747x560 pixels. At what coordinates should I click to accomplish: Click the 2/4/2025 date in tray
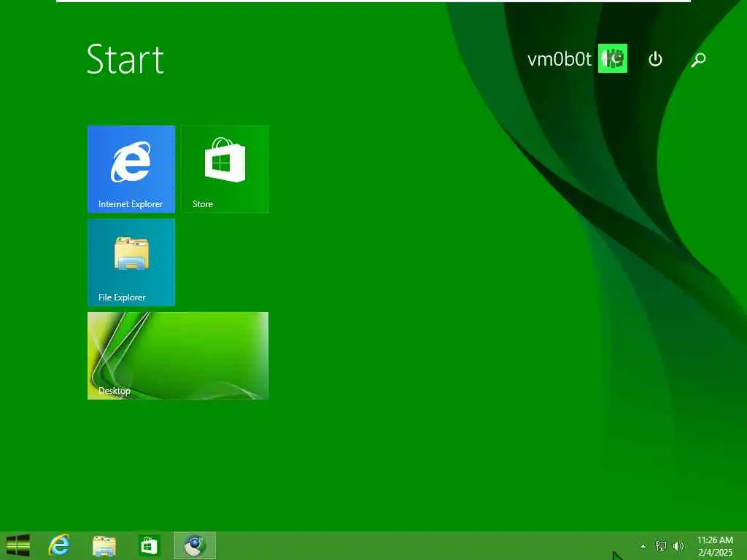tap(715, 553)
